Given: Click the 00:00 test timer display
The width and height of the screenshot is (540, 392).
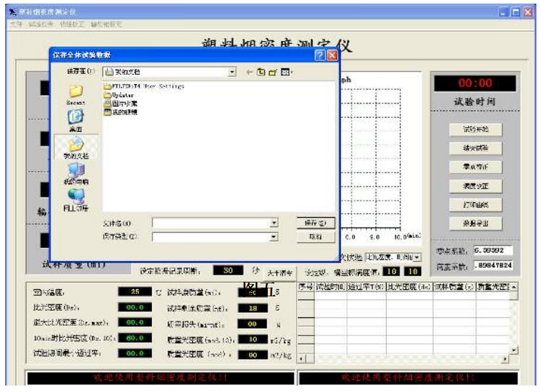Looking at the screenshot, I should pyautogui.click(x=475, y=83).
